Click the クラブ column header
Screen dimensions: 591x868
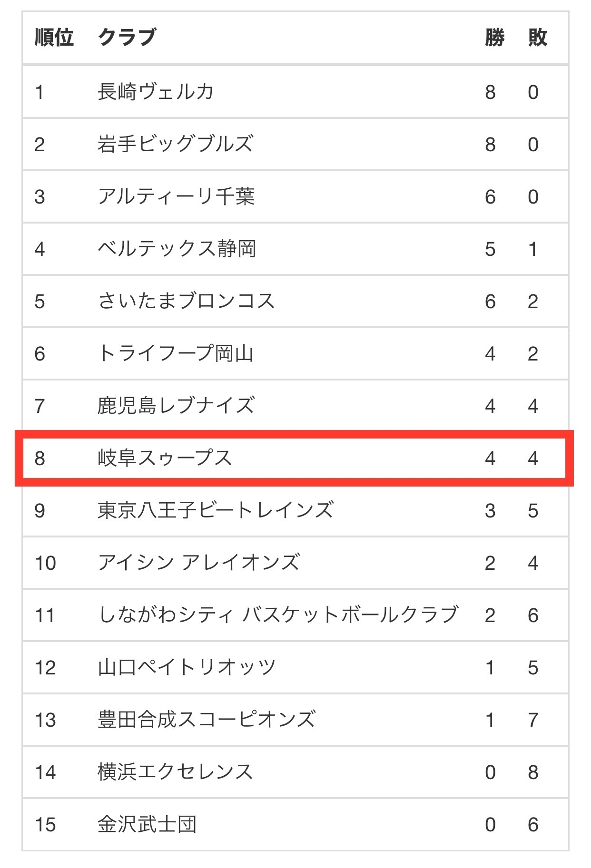(x=127, y=37)
